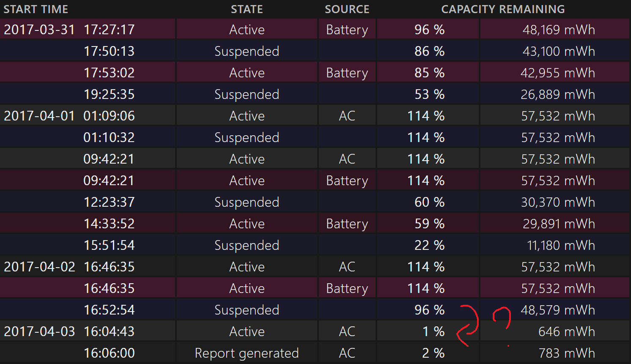Click the 2017-04-02 date entry
The height and width of the screenshot is (364, 631).
pos(39,267)
